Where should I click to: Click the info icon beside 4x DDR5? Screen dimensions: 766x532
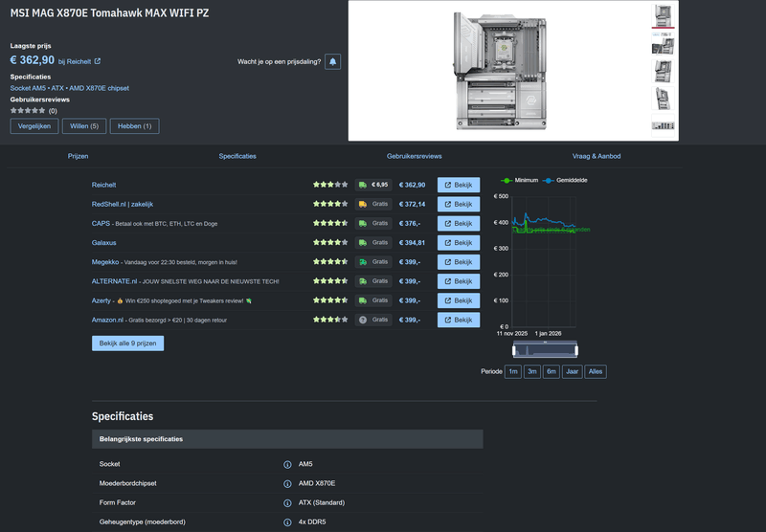pos(287,522)
